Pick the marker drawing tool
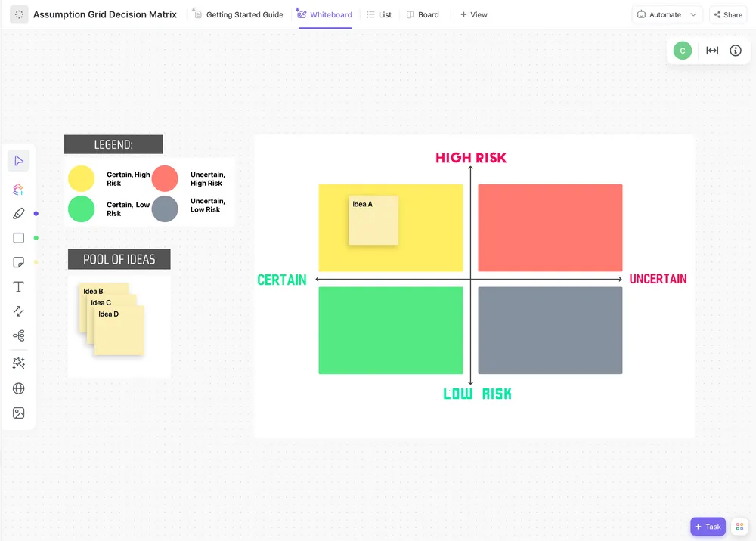 (18, 213)
